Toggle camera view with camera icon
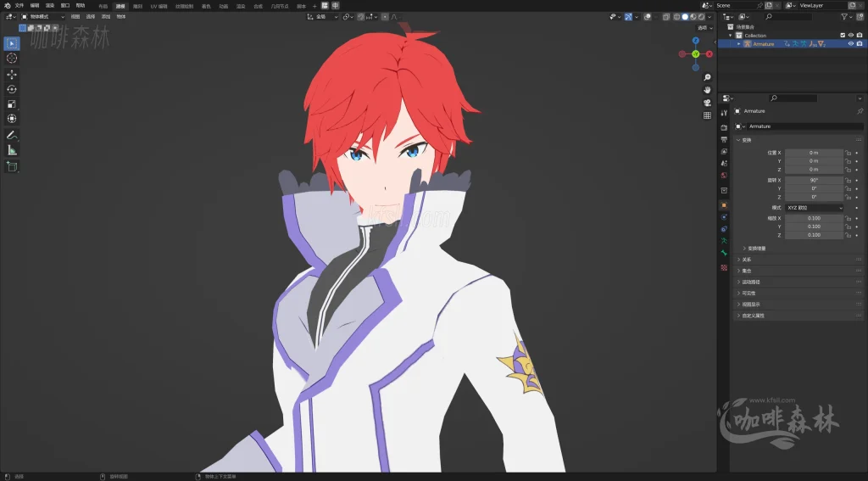Screen dimensions: 868x481 (x=707, y=103)
